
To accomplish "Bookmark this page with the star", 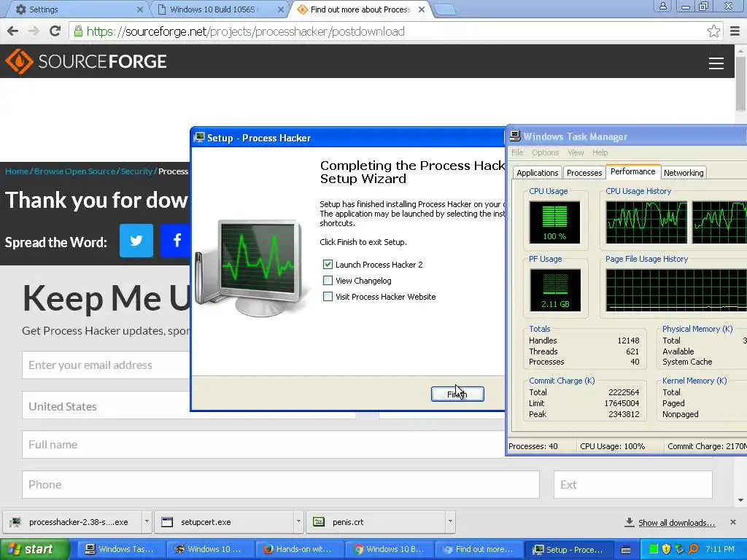I will (x=713, y=31).
